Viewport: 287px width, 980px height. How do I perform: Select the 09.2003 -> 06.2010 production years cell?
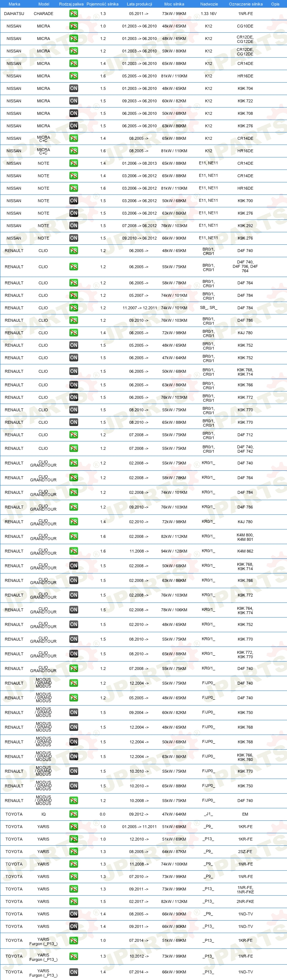pyautogui.click(x=139, y=101)
